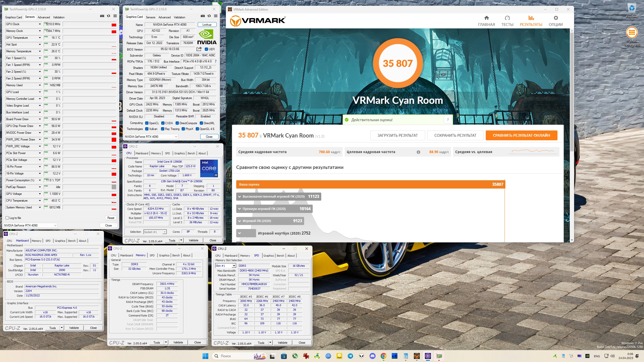
Task: Click the CPU-Z taskbar icon
Action: (x=428, y=356)
